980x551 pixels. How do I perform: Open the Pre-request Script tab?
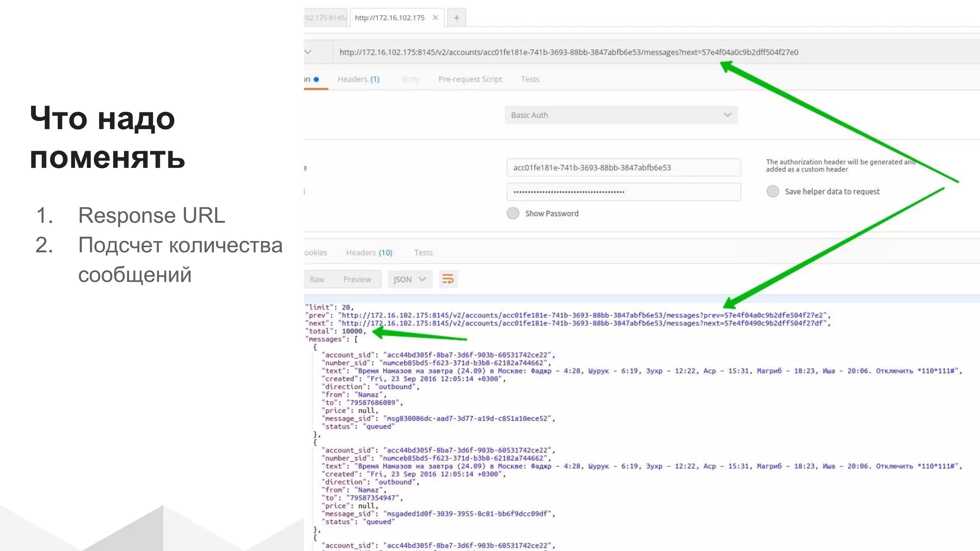(470, 79)
